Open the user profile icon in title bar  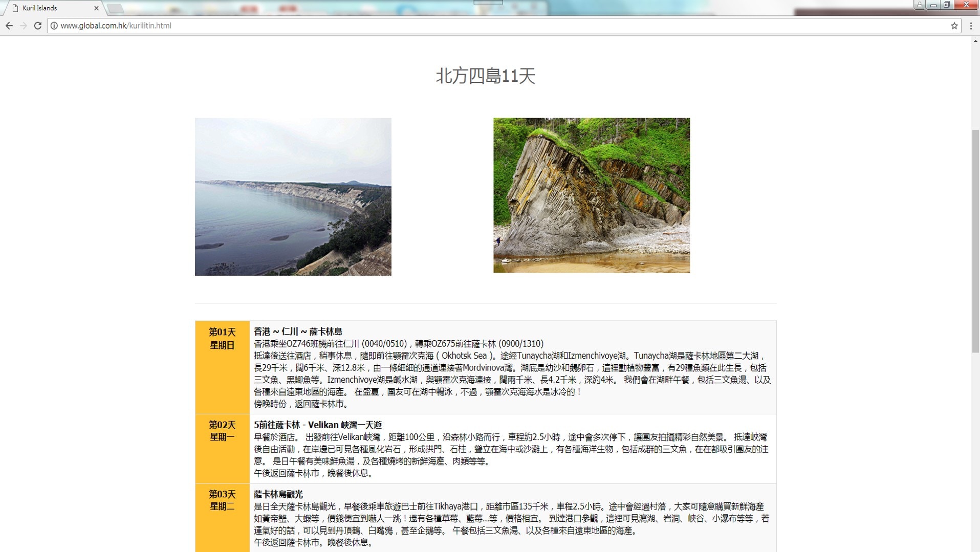(919, 5)
